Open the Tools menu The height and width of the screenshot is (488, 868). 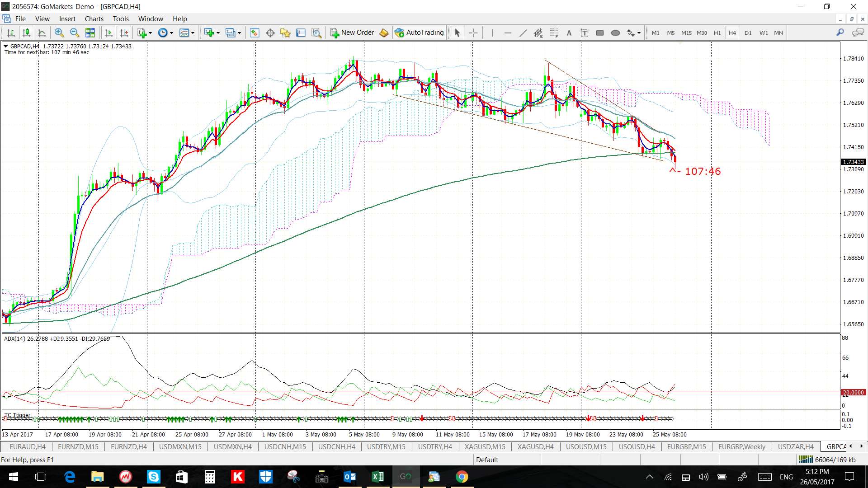pyautogui.click(x=121, y=19)
